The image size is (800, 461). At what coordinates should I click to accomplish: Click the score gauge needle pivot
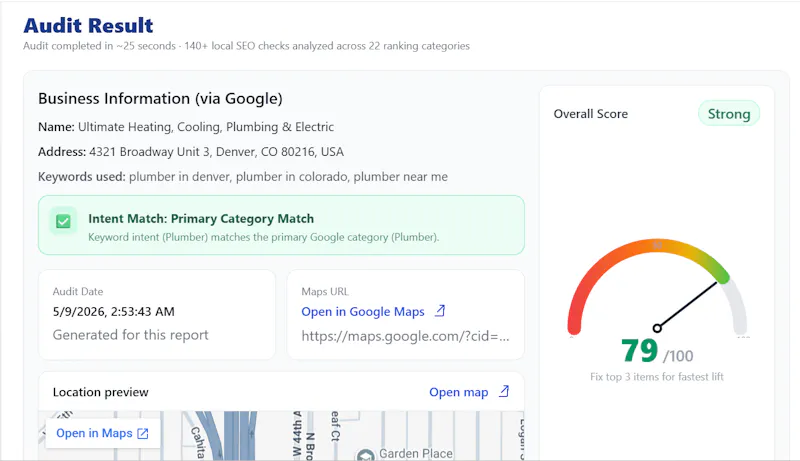click(657, 328)
